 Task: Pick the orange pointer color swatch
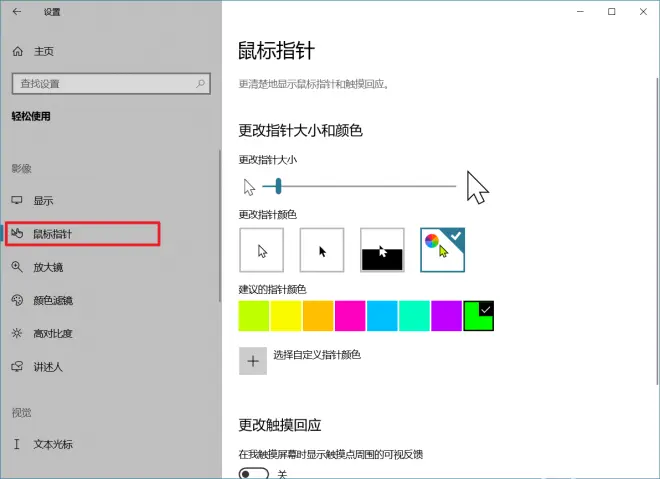318,316
